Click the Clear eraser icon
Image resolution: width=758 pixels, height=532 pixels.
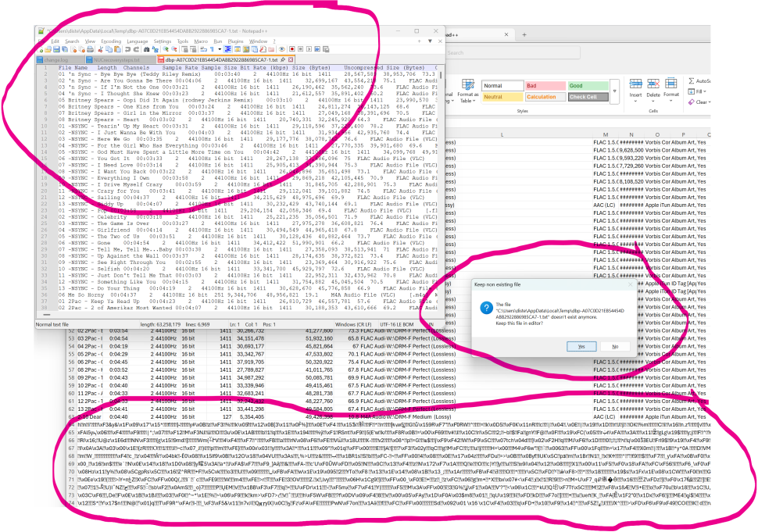coord(691,102)
